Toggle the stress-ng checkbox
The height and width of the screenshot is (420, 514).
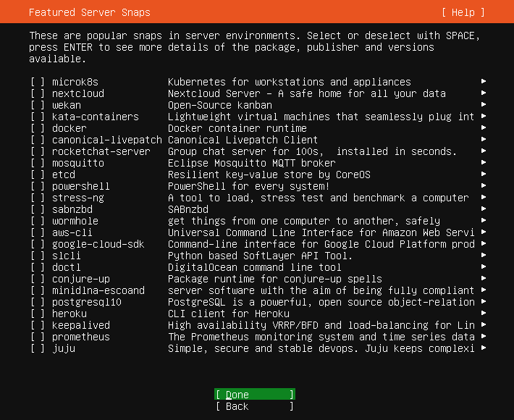pyautogui.click(x=38, y=198)
